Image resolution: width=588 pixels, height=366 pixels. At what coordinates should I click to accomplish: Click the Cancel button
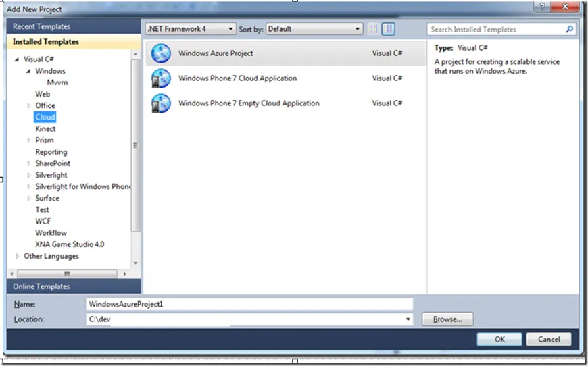pyautogui.click(x=549, y=339)
